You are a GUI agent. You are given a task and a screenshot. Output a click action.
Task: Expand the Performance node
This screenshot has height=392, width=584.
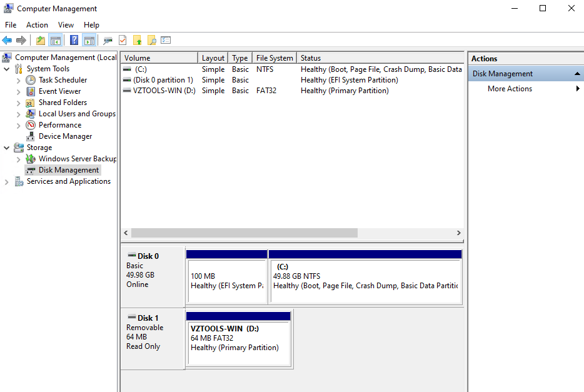[x=18, y=126]
